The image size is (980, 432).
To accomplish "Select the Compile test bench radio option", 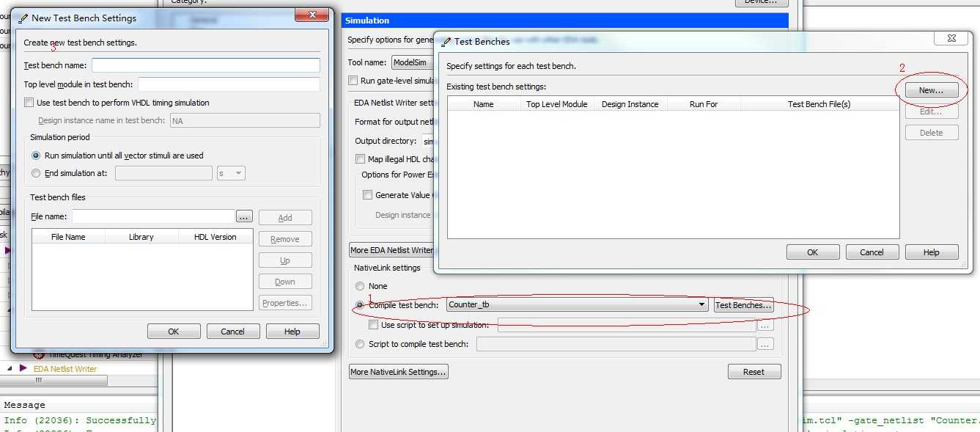I will click(360, 305).
